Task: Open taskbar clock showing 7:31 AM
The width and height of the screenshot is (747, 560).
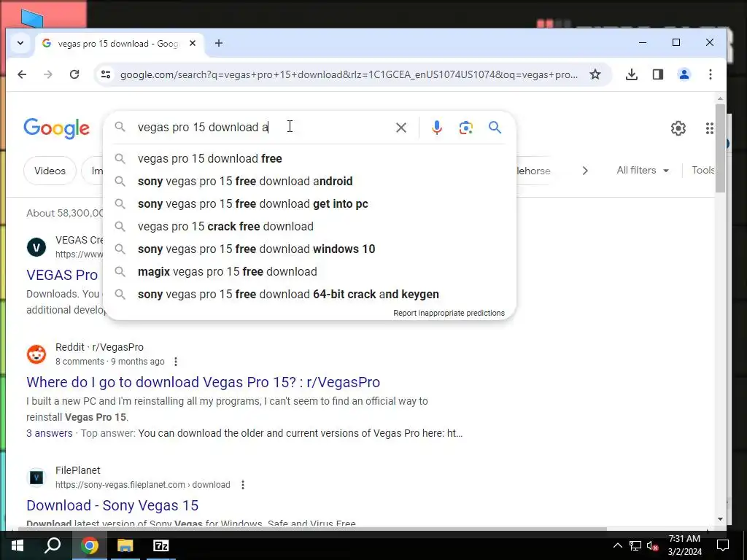Action: 684,545
